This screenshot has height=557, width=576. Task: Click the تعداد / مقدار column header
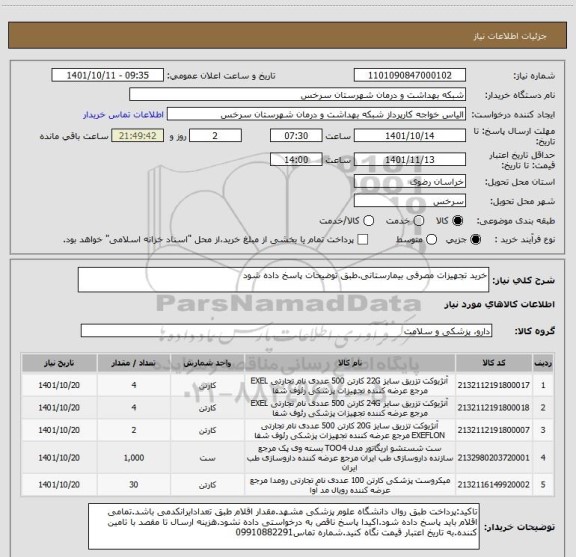pos(134,363)
